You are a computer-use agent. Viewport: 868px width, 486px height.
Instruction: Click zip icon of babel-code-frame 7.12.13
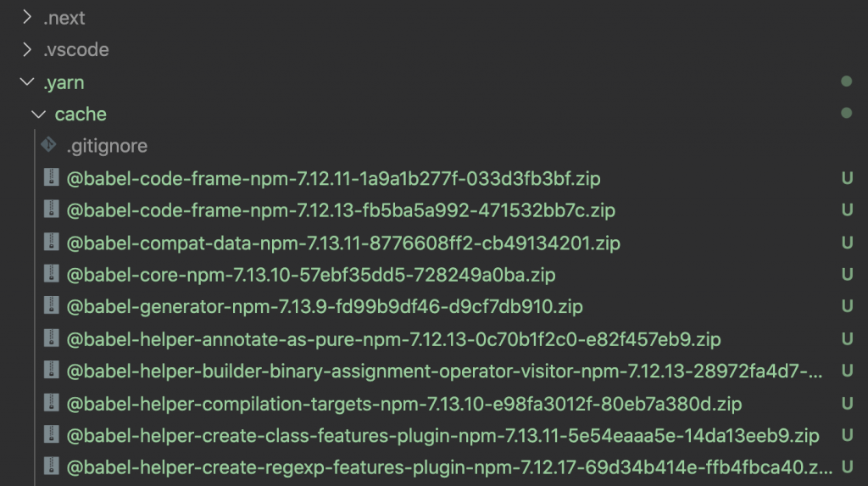point(52,209)
